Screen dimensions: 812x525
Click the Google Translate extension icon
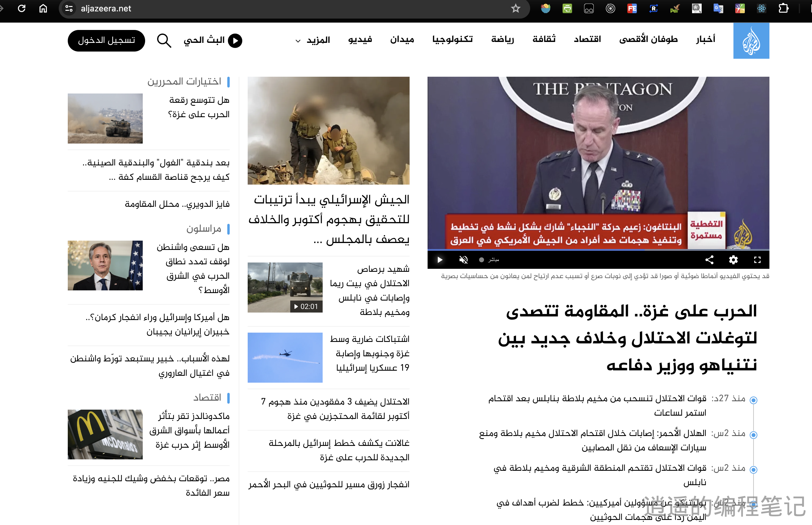[x=718, y=8]
